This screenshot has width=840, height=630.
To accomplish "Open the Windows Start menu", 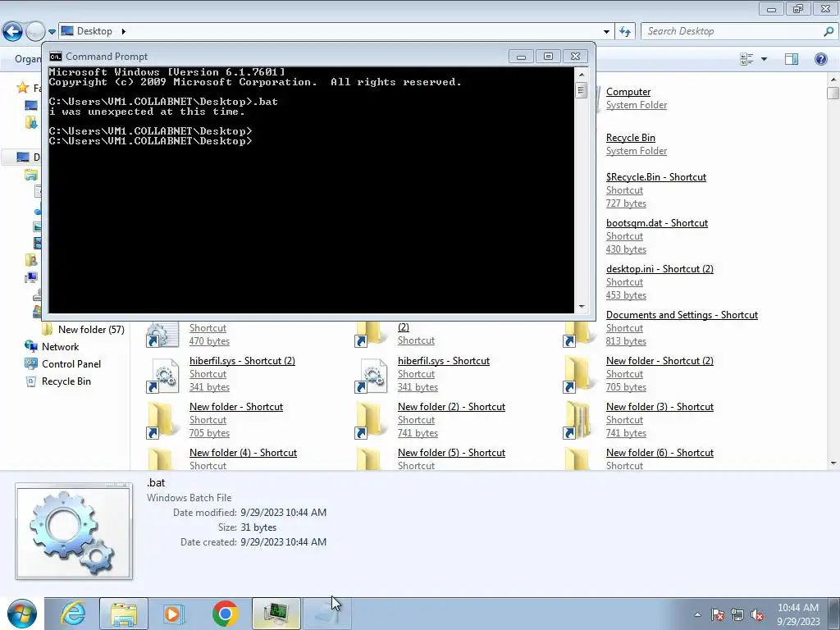I will (21, 614).
